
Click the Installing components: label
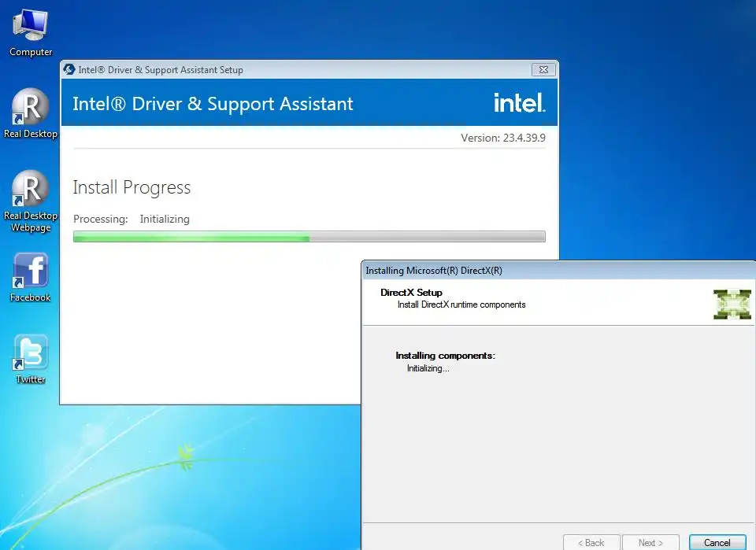point(445,356)
